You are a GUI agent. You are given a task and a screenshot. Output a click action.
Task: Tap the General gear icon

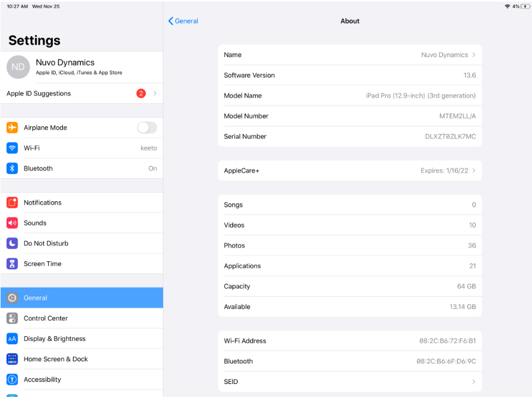coord(12,298)
